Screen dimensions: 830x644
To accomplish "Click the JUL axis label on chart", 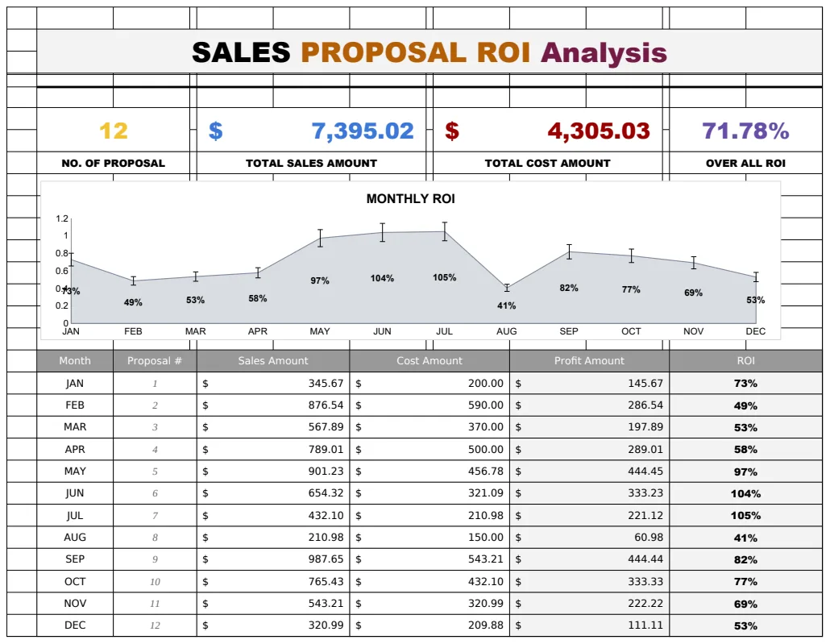I will tap(444, 331).
